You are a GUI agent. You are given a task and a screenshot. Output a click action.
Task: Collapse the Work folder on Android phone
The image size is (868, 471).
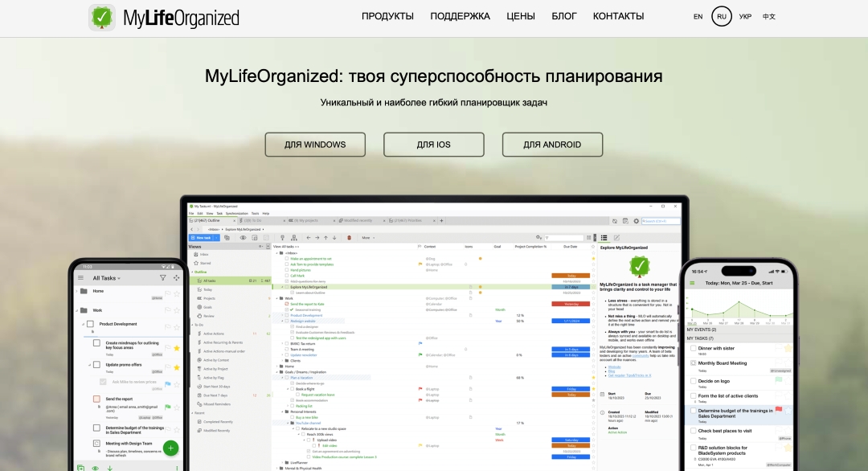76,310
